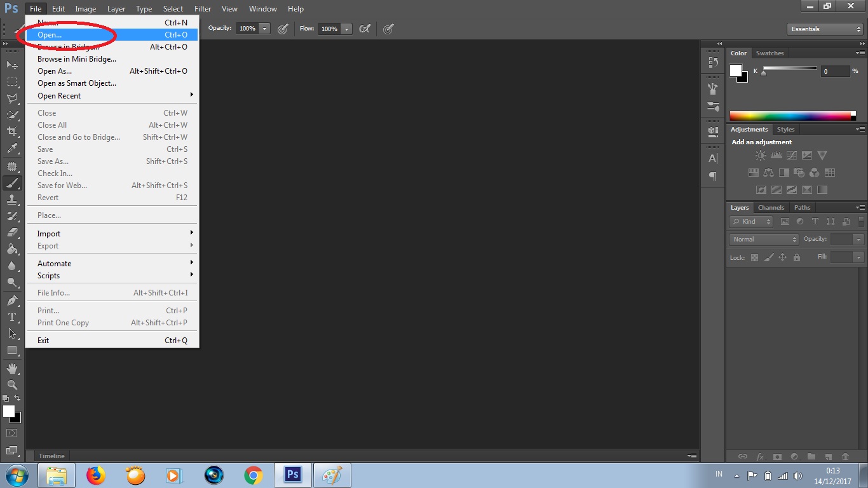This screenshot has height=488, width=868.
Task: Open the collapsed Paragraph panel icon
Action: click(713, 176)
